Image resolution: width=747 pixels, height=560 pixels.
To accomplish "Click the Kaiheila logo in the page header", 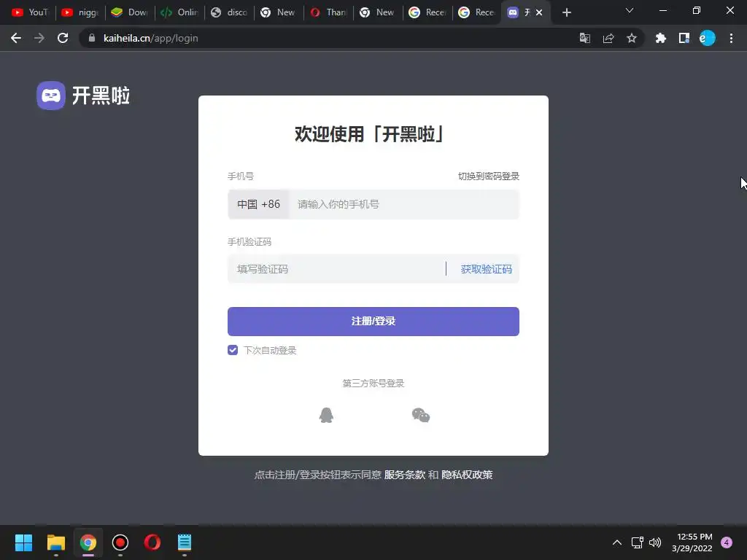I will (83, 96).
